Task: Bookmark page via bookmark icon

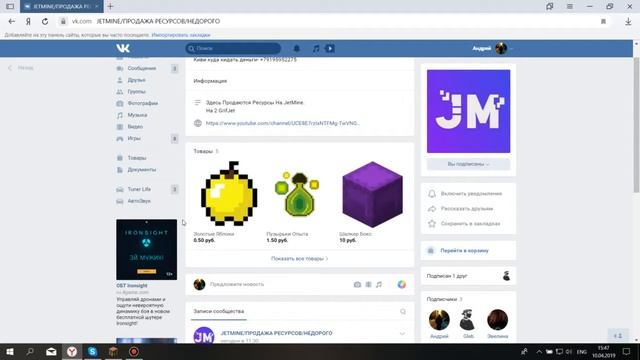Action: [x=603, y=21]
